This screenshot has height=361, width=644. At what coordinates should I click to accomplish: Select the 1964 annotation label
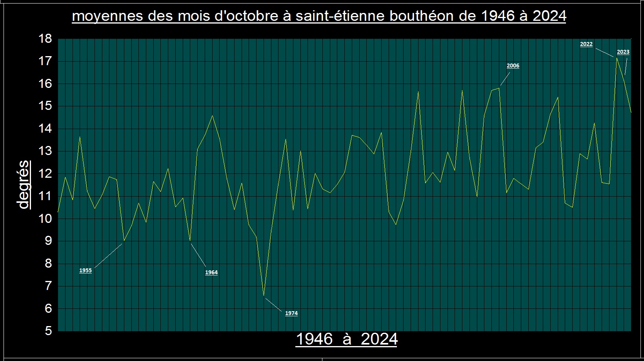point(211,272)
